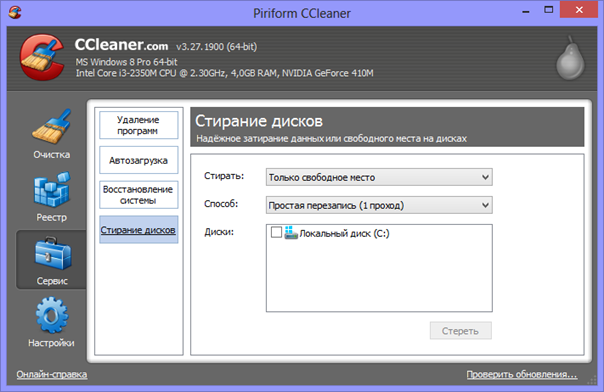Click the Стереть button
The image size is (604, 392).
pos(461,331)
